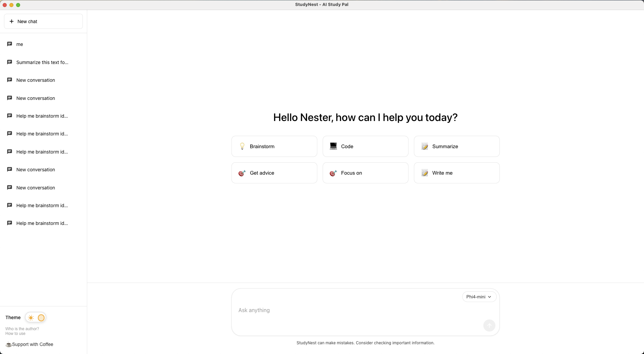This screenshot has height=354, width=644.
Task: Click the target icon on Get advice
Action: click(242, 173)
